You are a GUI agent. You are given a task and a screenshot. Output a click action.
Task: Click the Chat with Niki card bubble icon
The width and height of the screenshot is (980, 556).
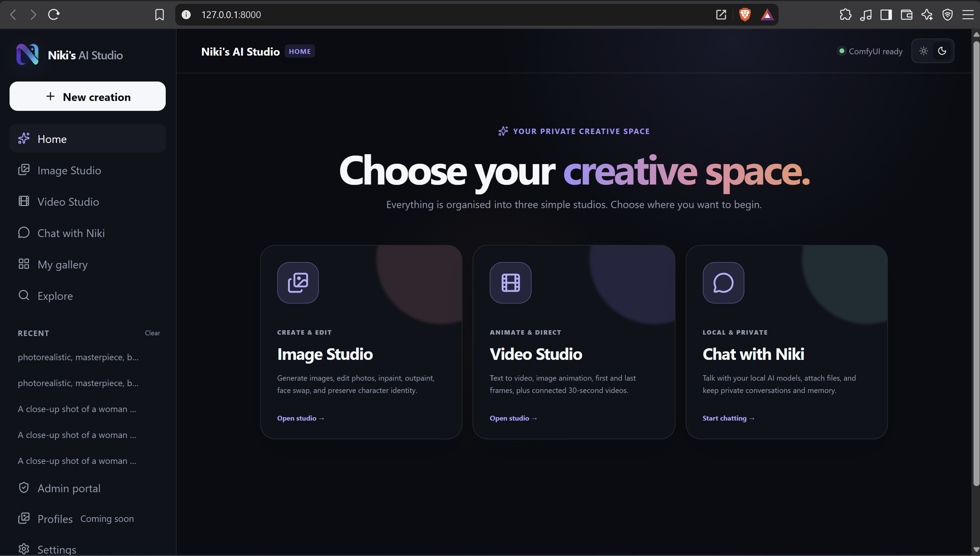click(723, 282)
